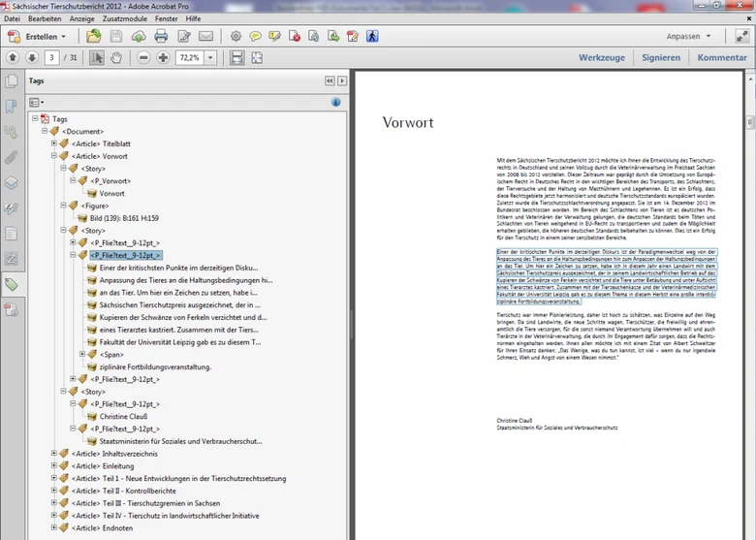Collapse the Tags navigation pane
Image resolution: width=756 pixels, height=540 pixels.
(330, 80)
